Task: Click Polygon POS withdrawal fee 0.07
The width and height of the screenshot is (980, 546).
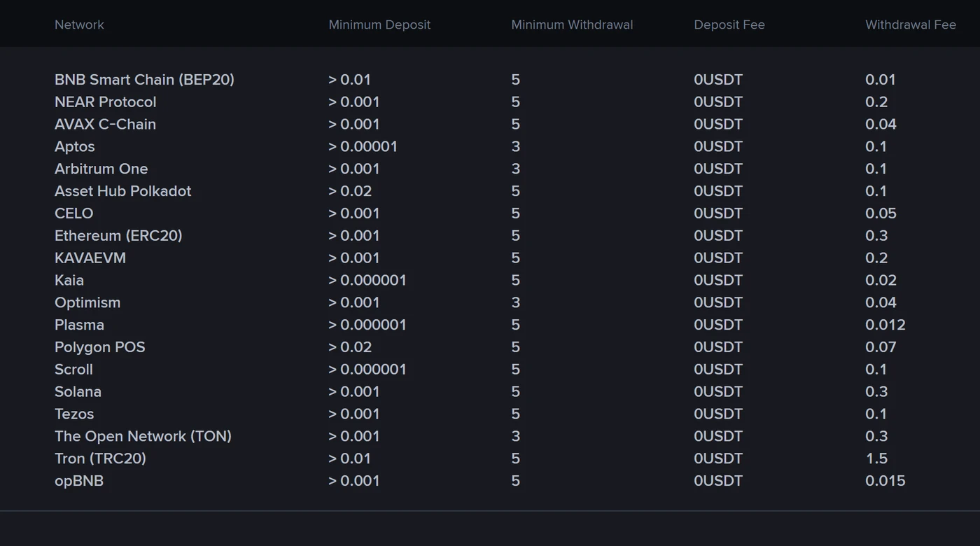Action: click(x=881, y=347)
